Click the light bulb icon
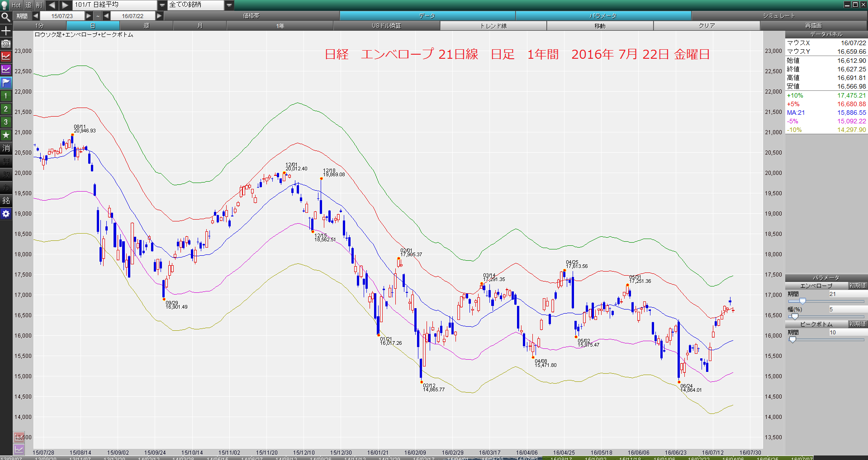The image size is (868, 460). [x=5, y=5]
